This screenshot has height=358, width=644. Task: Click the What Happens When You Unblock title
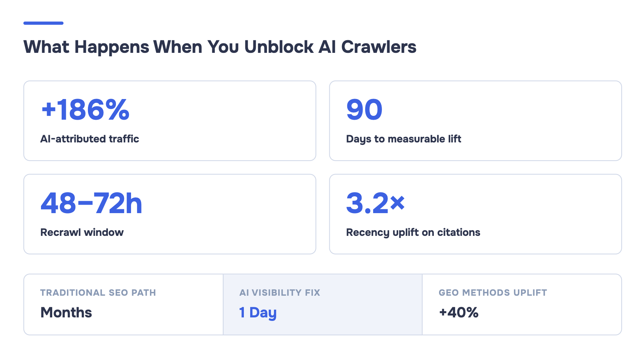point(220,47)
